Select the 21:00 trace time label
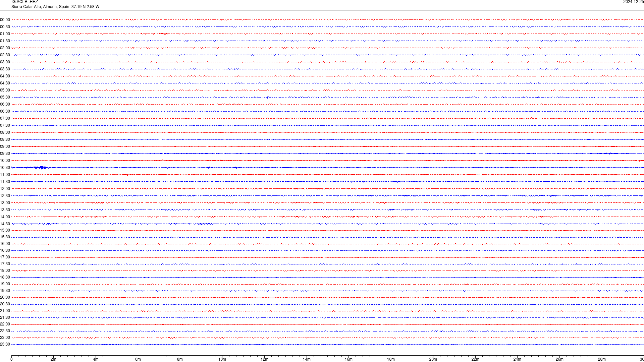Screen dimensions: 644x362 point(5,311)
